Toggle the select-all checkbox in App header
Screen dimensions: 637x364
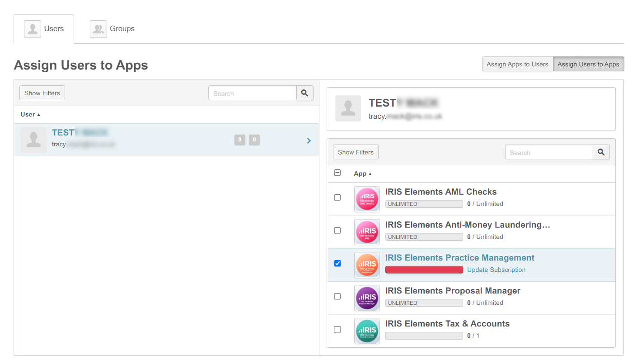337,173
